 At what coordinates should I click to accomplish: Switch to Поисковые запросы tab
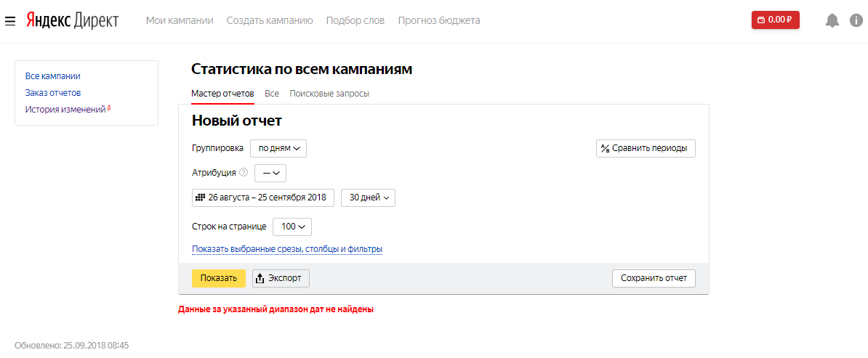(329, 94)
